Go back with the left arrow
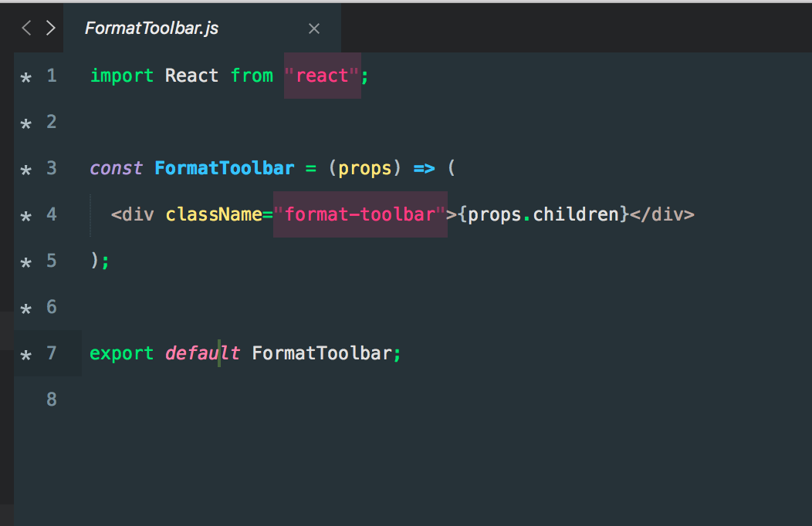The height and width of the screenshot is (526, 812). pos(27,28)
